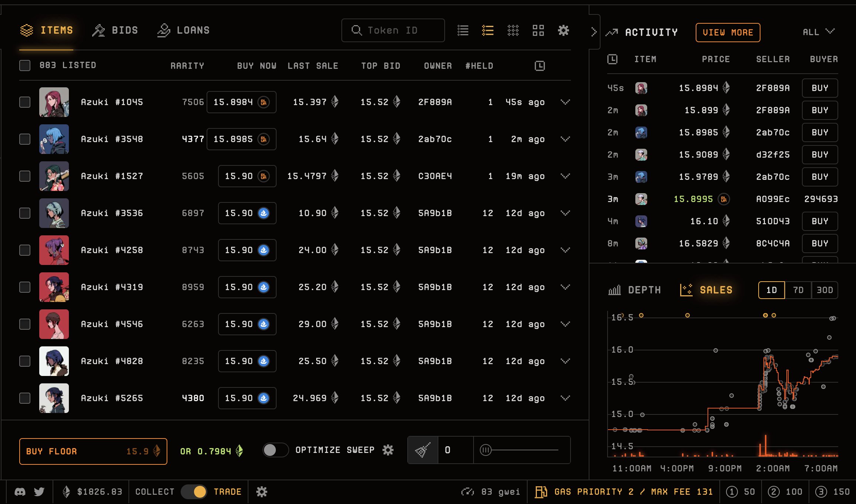Expand the Azuki #3548 row chevron

tap(565, 139)
